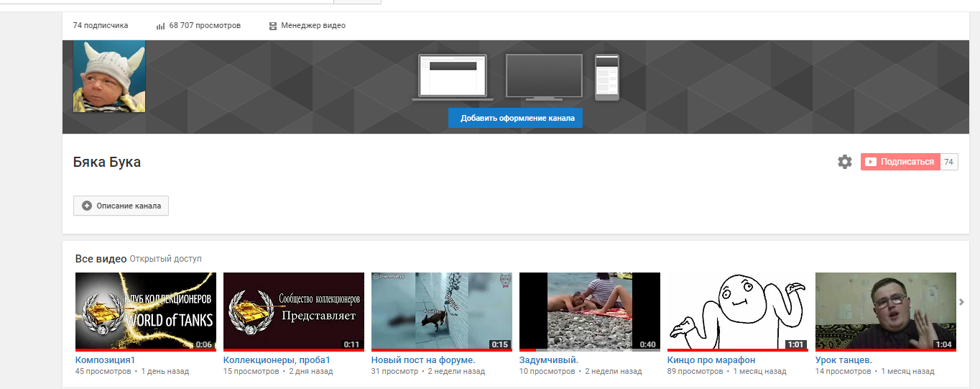Open Менеджер видео link
The width and height of the screenshot is (980, 389).
[313, 25]
